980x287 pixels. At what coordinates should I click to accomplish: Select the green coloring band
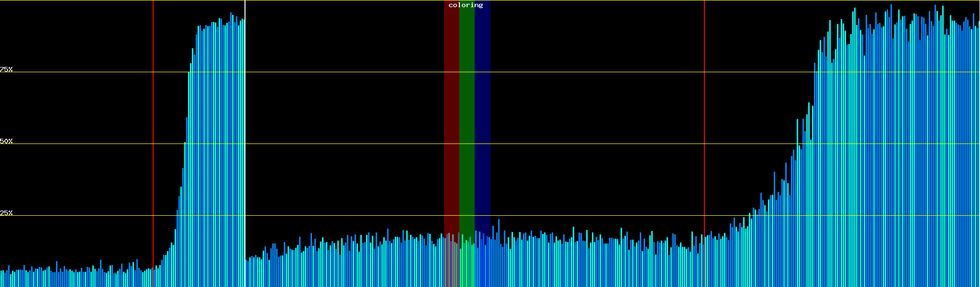[x=467, y=120]
